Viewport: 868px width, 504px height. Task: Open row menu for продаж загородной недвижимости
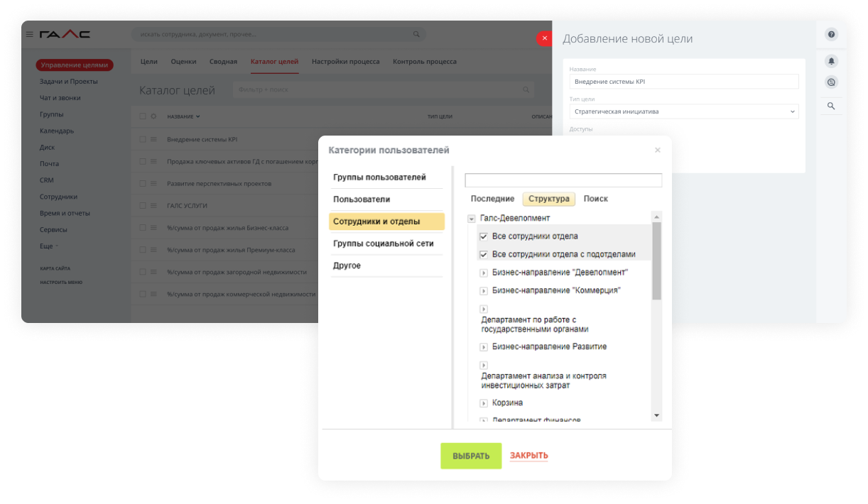point(153,272)
